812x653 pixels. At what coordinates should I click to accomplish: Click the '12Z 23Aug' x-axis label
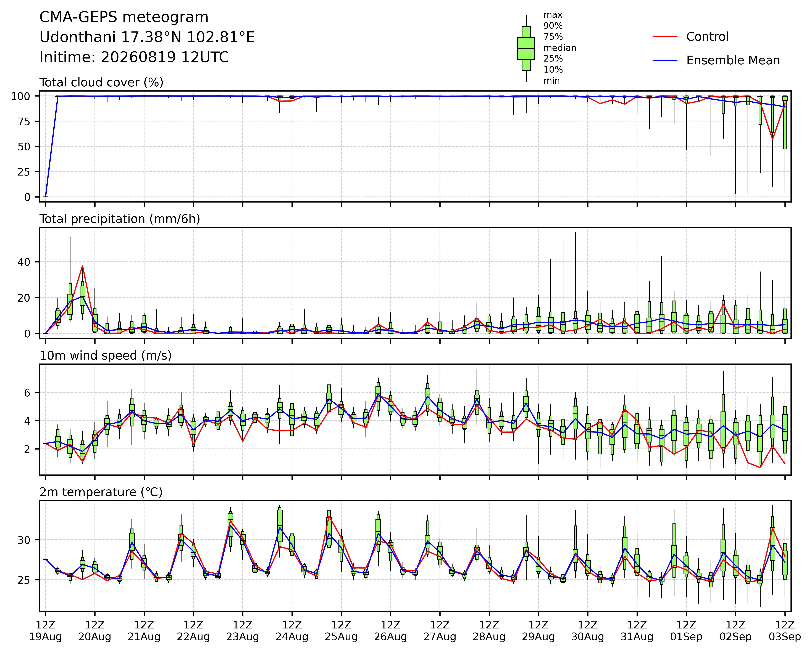click(x=243, y=631)
